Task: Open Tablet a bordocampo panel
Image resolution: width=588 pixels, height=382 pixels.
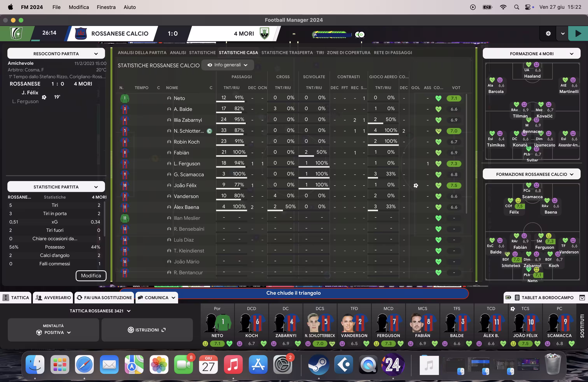Action: click(x=544, y=298)
